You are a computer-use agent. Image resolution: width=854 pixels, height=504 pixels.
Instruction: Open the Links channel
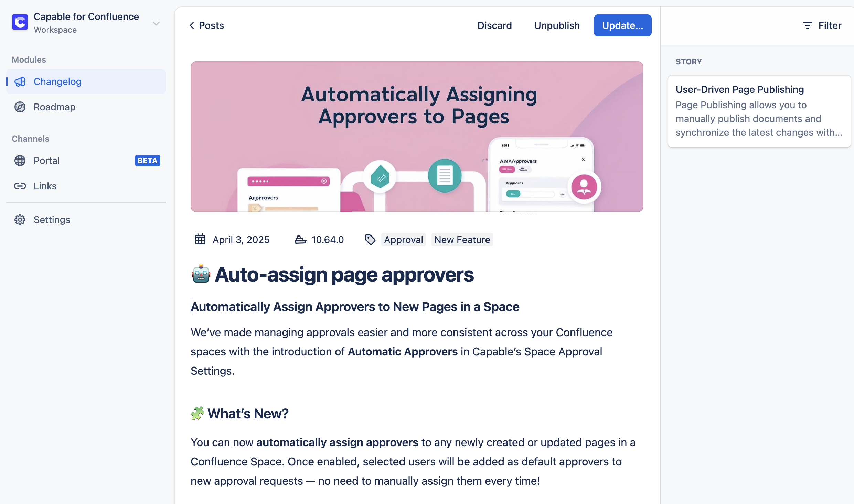86,186
